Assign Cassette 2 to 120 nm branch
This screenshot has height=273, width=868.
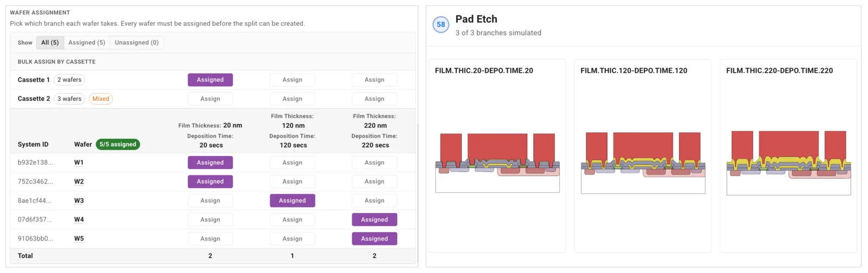point(292,99)
